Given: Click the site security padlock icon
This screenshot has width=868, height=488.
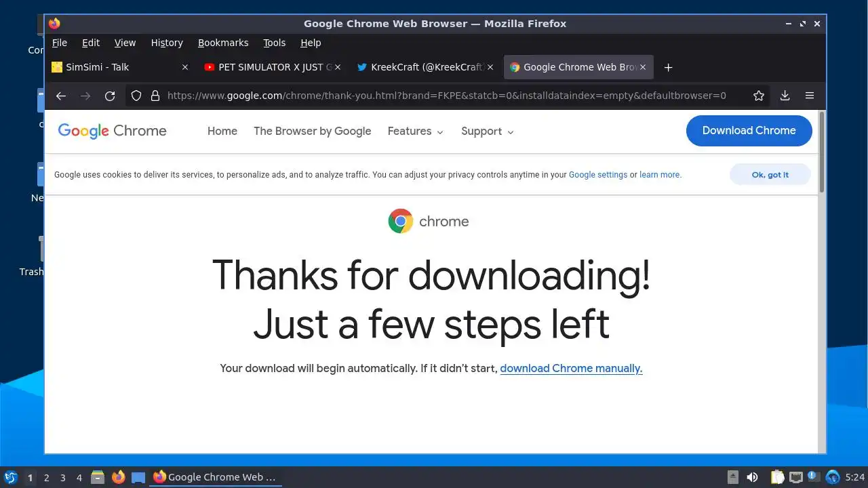Looking at the screenshot, I should (155, 96).
